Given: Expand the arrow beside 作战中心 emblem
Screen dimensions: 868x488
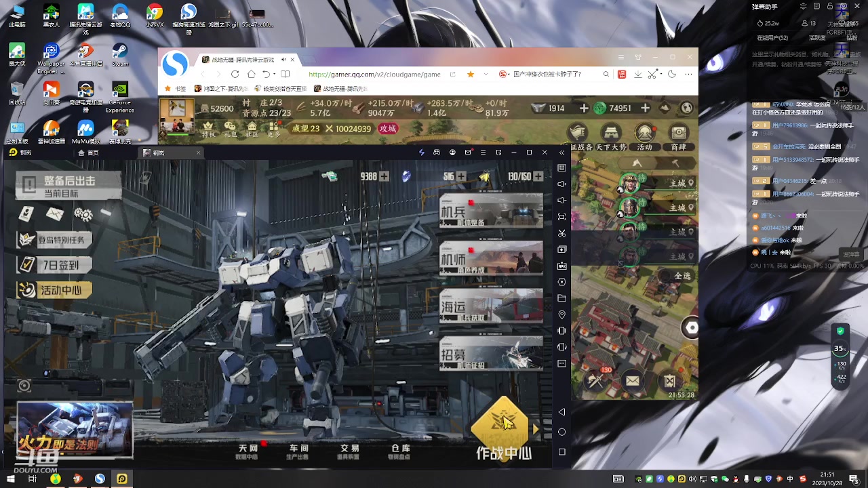Looking at the screenshot, I should [x=536, y=429].
